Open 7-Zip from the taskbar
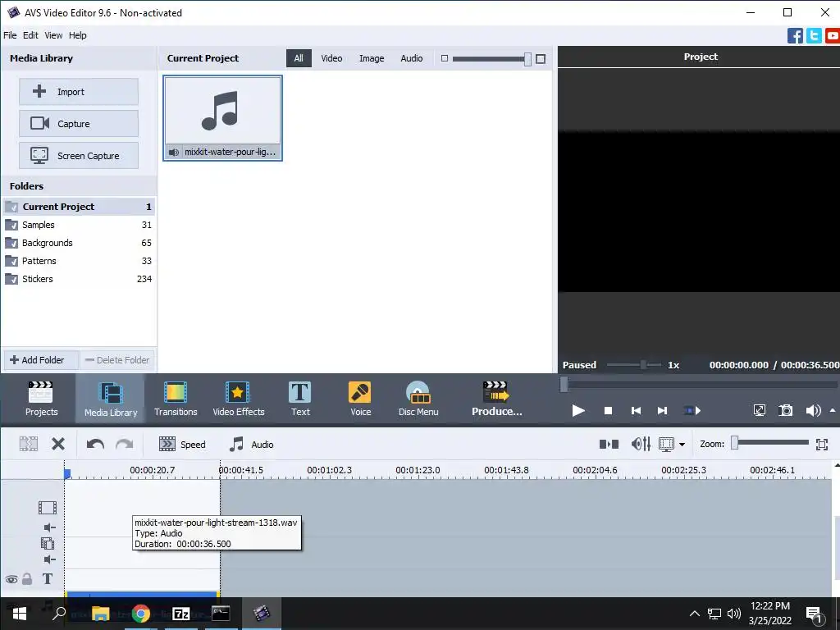This screenshot has height=630, width=840. [181, 614]
